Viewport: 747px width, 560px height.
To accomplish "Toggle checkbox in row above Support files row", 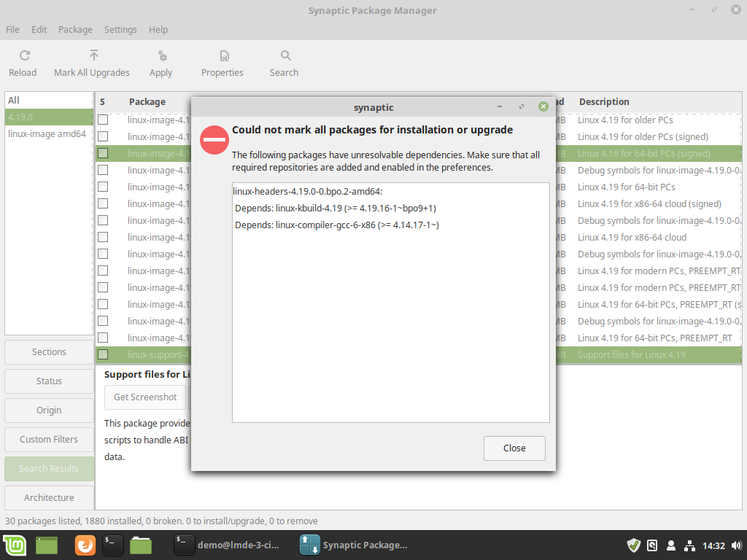I will click(x=103, y=338).
